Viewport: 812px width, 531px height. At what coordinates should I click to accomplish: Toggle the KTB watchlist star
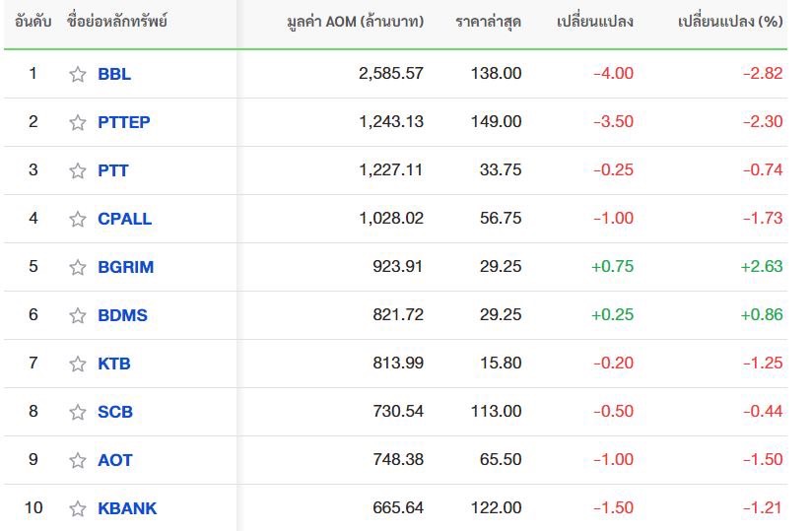(78, 364)
